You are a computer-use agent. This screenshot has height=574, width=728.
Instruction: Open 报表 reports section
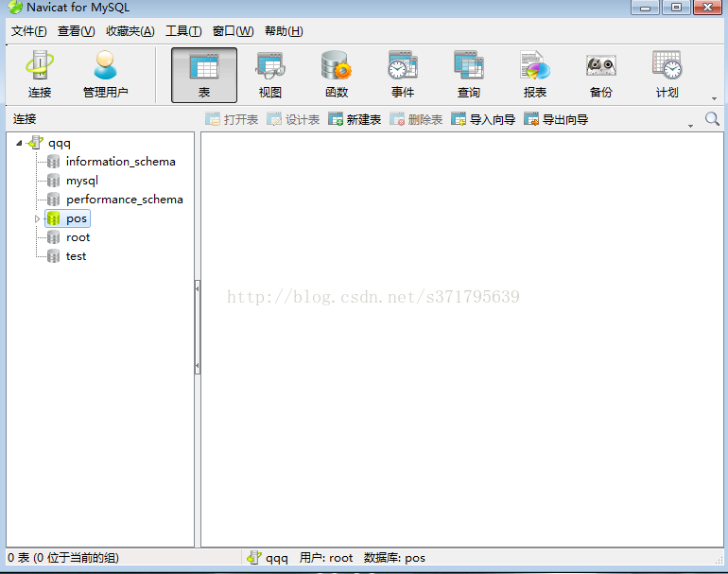pyautogui.click(x=535, y=75)
